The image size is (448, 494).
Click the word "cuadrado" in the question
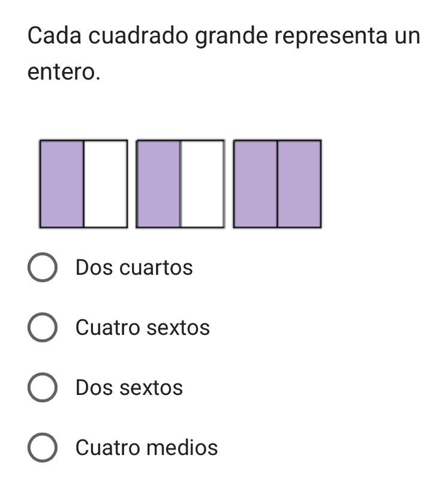coord(139,35)
